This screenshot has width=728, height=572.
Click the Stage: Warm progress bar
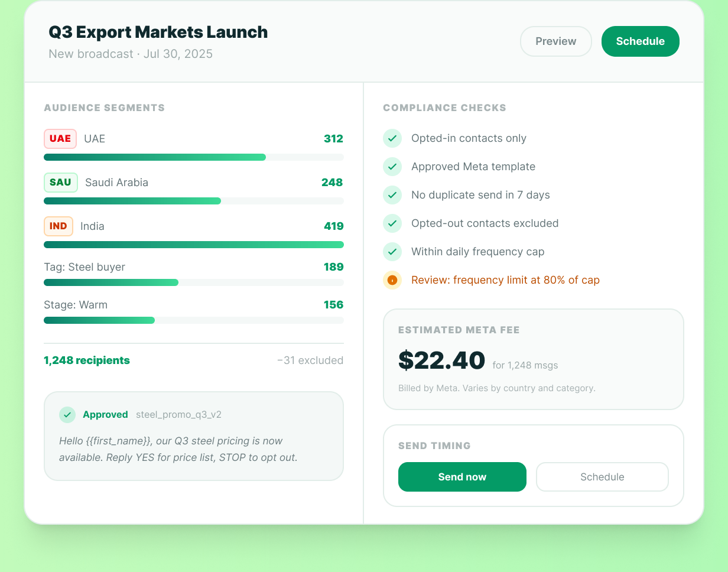pos(194,320)
